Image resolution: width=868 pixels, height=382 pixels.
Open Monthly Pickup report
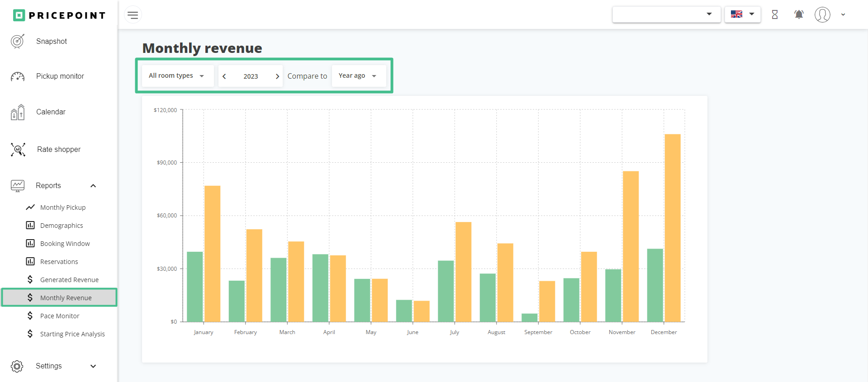pyautogui.click(x=63, y=208)
